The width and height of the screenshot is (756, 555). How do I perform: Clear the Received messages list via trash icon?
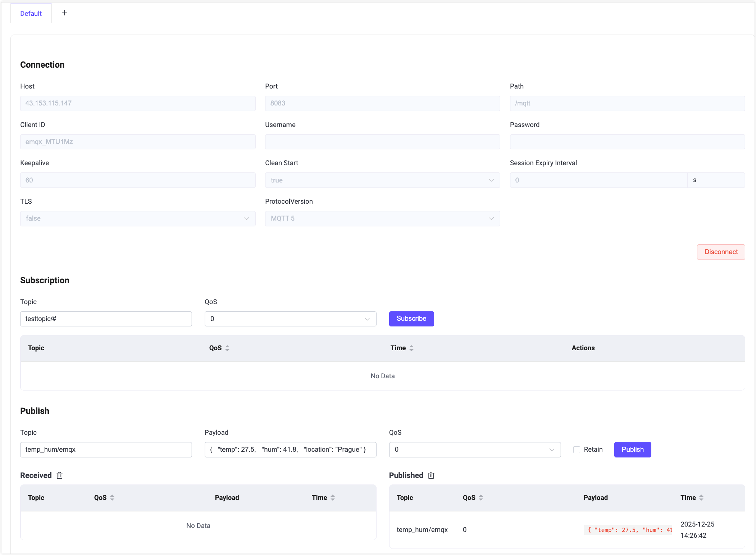pyautogui.click(x=59, y=475)
